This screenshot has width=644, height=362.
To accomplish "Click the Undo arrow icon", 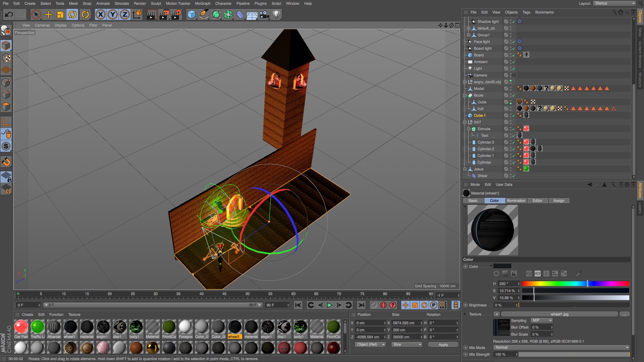I will pos(9,14).
